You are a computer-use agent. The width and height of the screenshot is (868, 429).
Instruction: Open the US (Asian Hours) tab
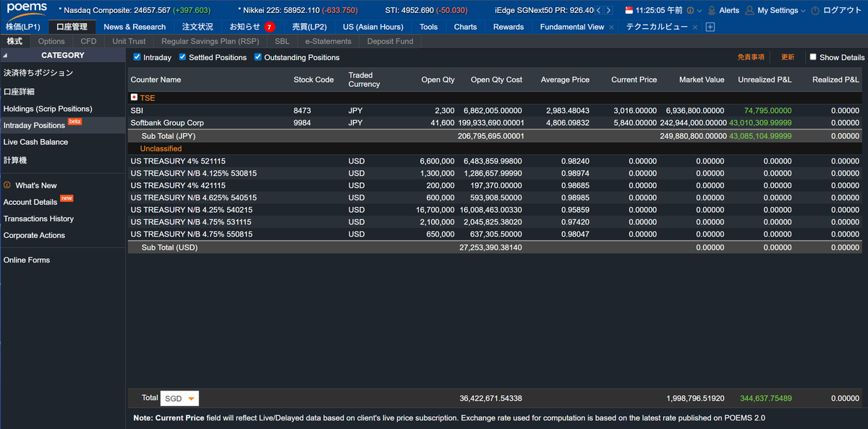click(x=373, y=27)
